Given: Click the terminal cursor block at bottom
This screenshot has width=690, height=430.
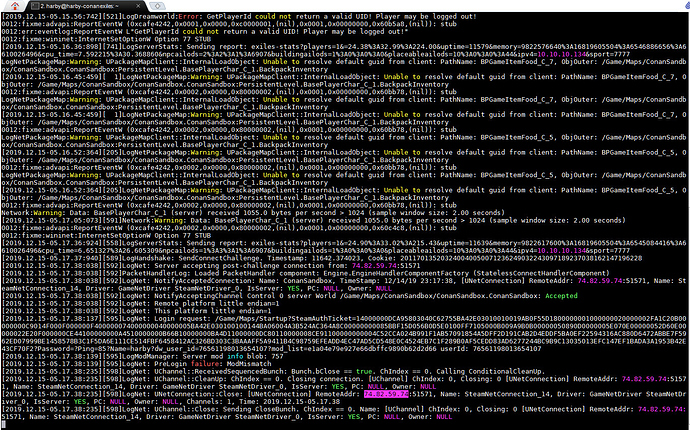Looking at the screenshot, I should (3, 425).
